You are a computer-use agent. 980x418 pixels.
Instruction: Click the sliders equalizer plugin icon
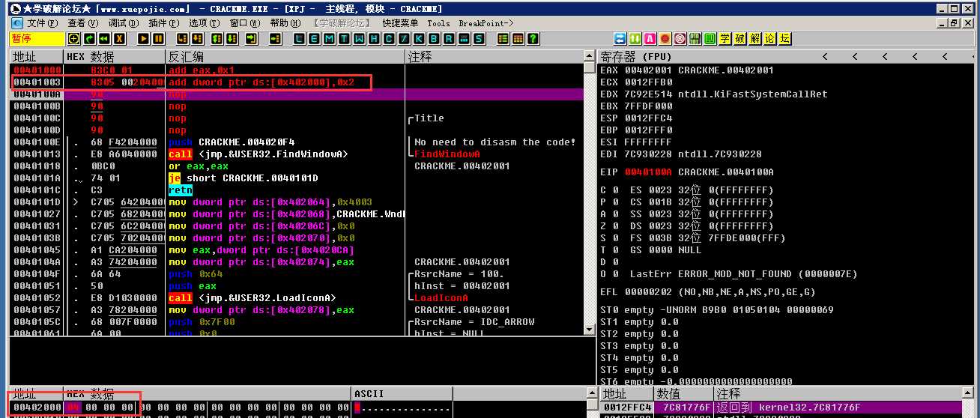click(695, 38)
